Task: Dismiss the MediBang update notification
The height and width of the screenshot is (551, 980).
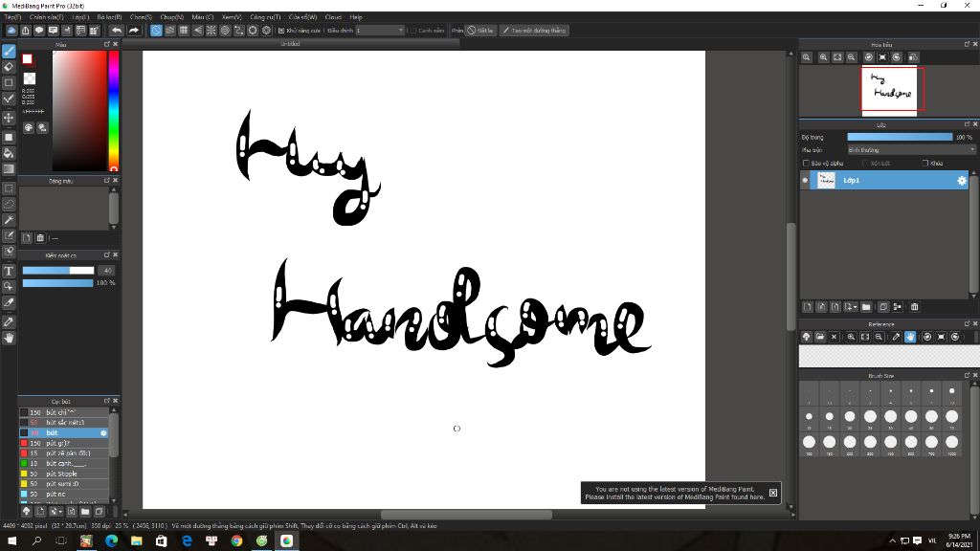Action: click(x=773, y=493)
